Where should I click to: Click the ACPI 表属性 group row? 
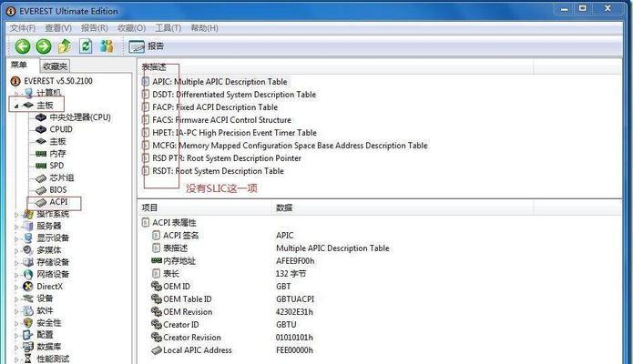[x=169, y=223]
